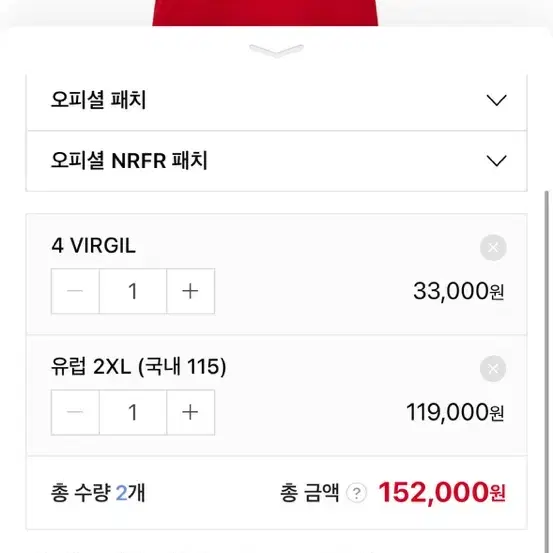The height and width of the screenshot is (553, 553).
Task: Open the 오피셜 NRFR 패치 dropdown
Action: 277,161
